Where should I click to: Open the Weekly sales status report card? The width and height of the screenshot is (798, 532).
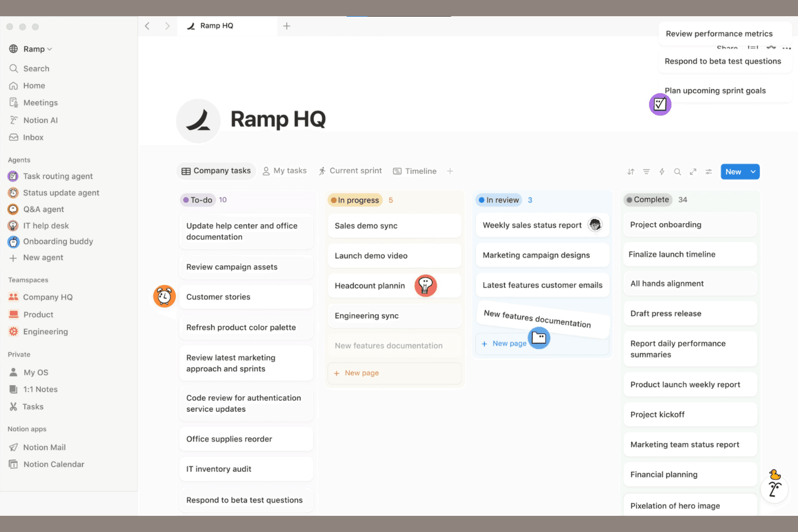tap(542, 225)
